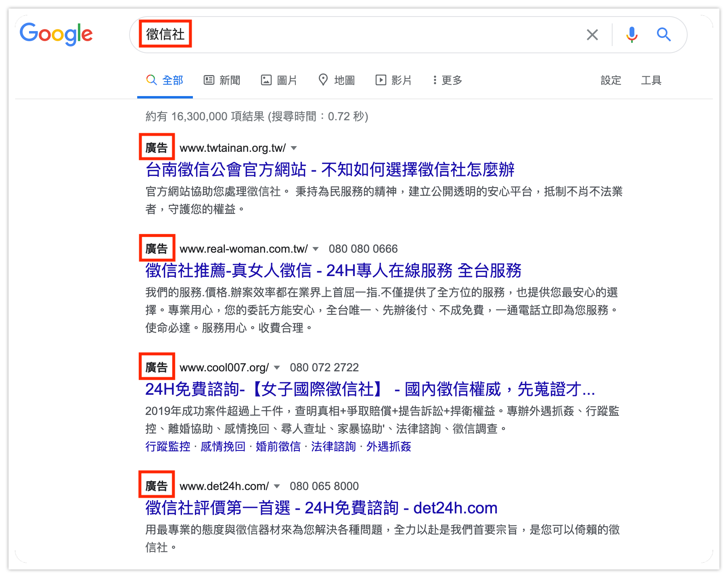The height and width of the screenshot is (578, 728).
Task: Start voice search with the microphone icon
Action: point(632,35)
